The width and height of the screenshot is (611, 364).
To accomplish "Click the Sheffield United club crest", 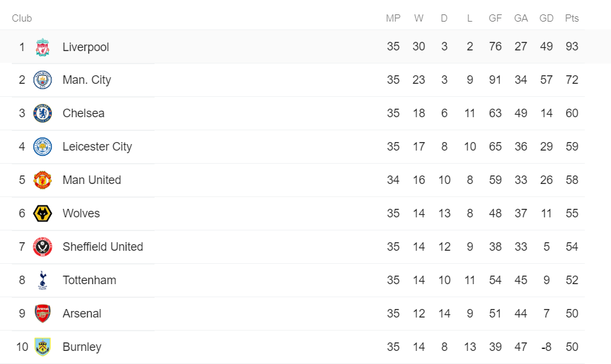I will point(43,247).
